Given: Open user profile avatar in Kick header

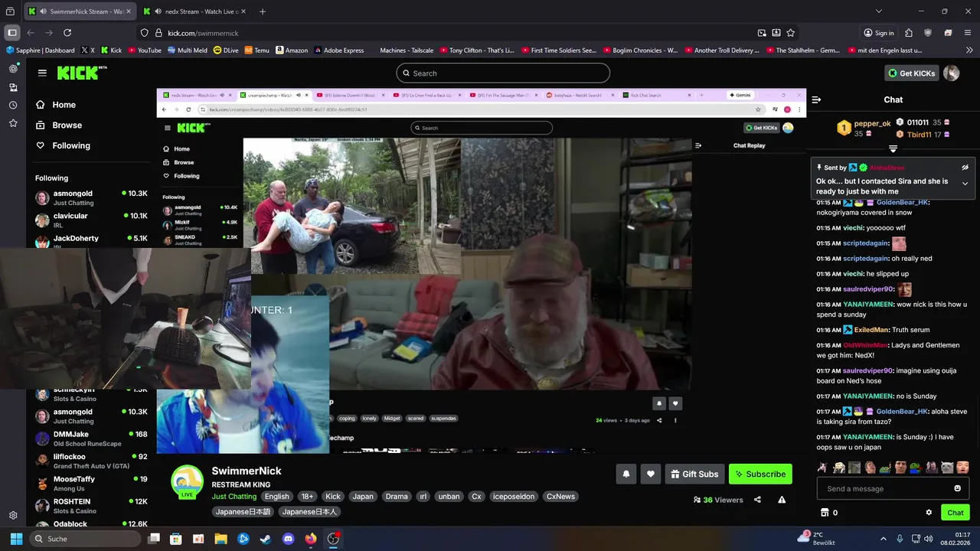Looking at the screenshot, I should coord(951,73).
